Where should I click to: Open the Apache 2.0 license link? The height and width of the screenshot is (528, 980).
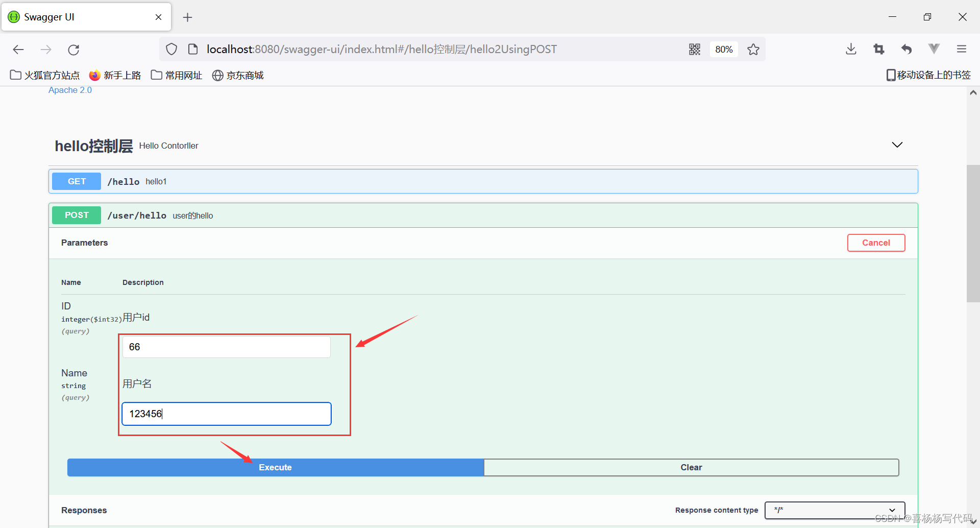tap(70, 89)
